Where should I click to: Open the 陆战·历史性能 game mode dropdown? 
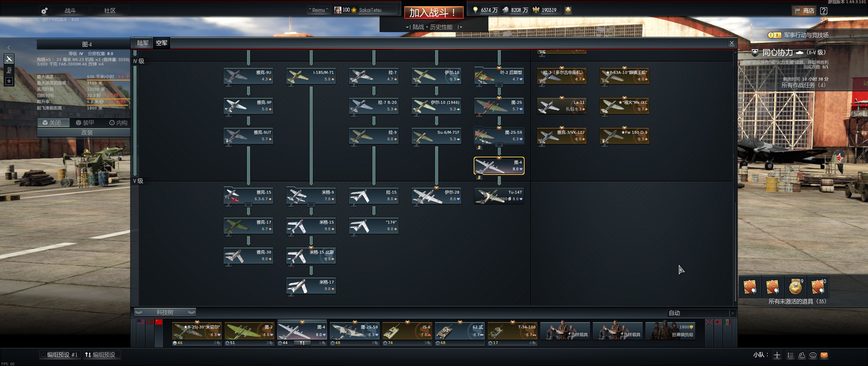click(x=432, y=27)
